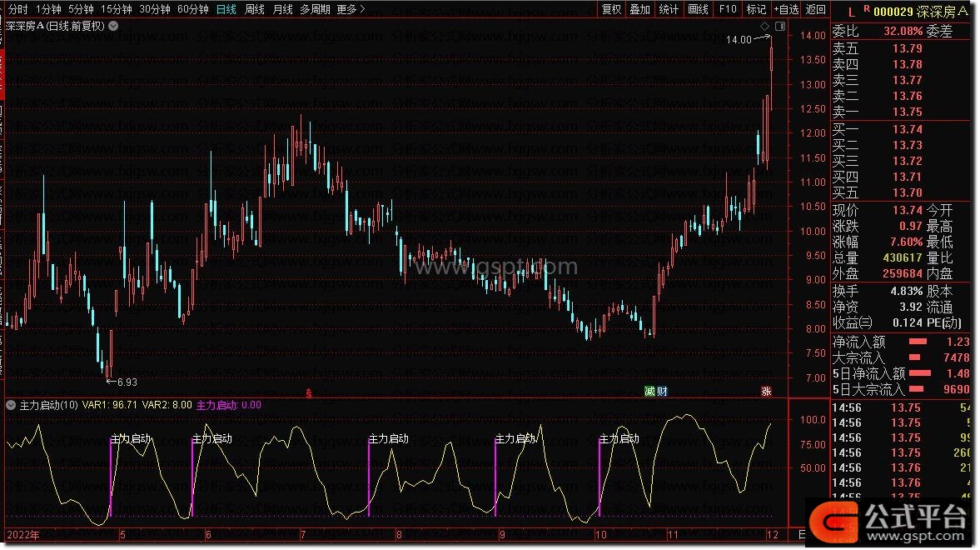Add stock with +自选 button
The height and width of the screenshot is (550, 980).
(x=786, y=9)
